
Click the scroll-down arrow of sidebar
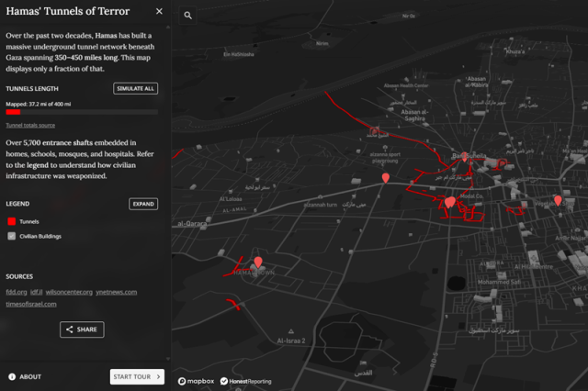(x=167, y=358)
